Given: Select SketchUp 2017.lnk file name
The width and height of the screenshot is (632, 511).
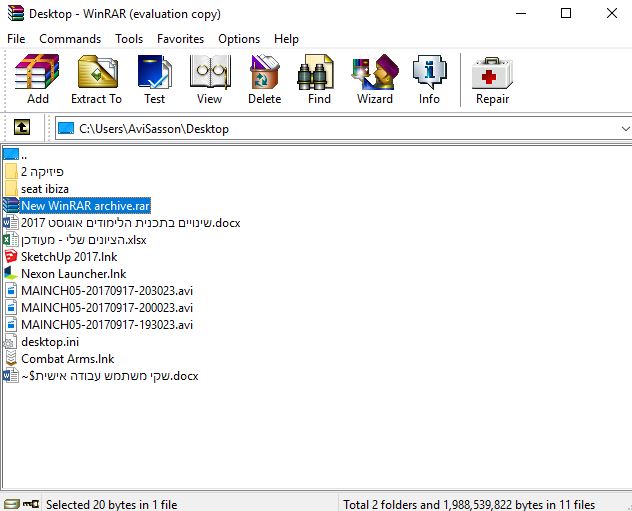Looking at the screenshot, I should (69, 257).
